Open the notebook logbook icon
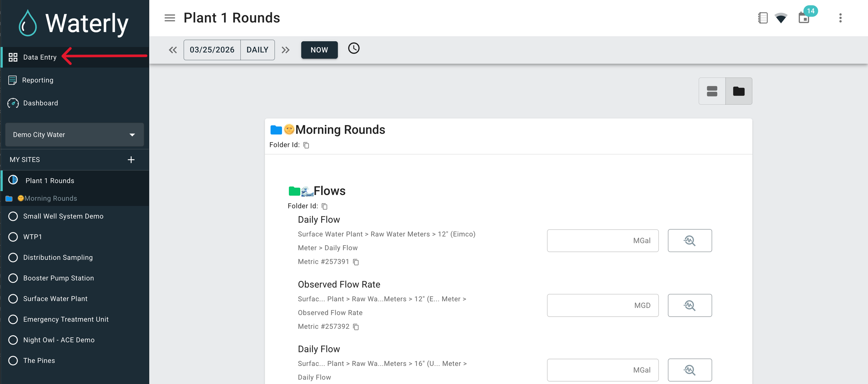This screenshot has width=868, height=384. (762, 18)
